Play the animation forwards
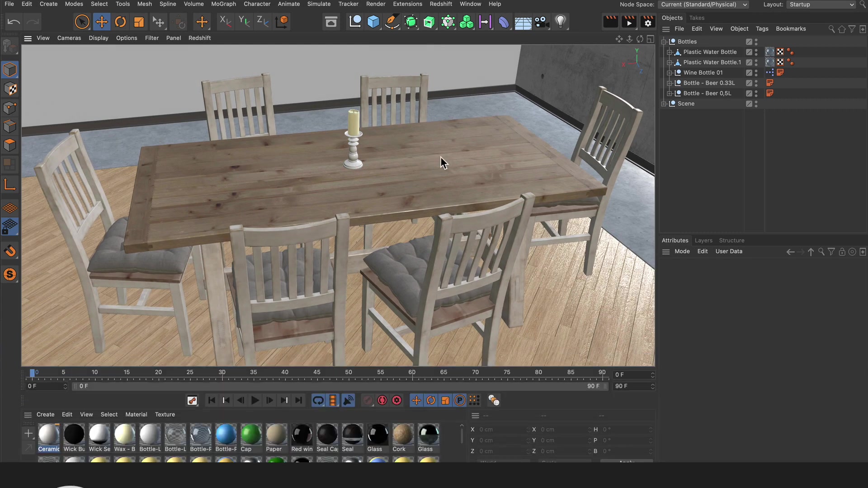This screenshot has height=488, width=868. pyautogui.click(x=255, y=400)
